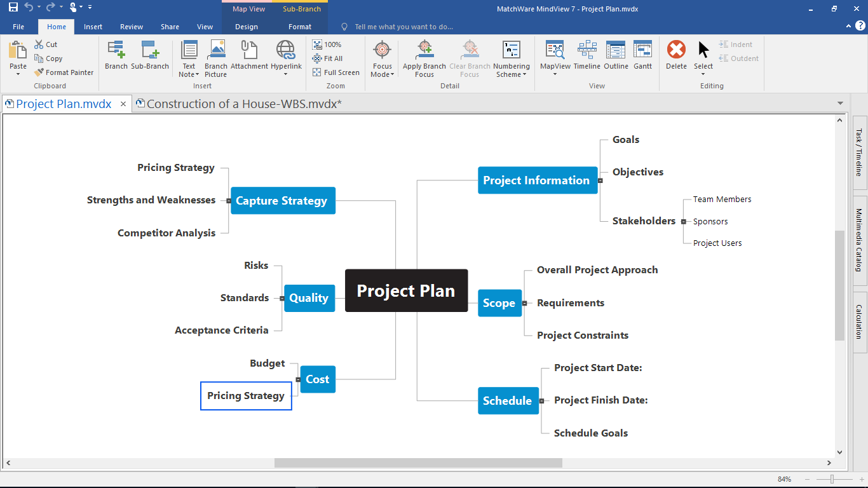Switch to Construction of a House-WBS document tab
The height and width of the screenshot is (488, 868).
coord(240,104)
